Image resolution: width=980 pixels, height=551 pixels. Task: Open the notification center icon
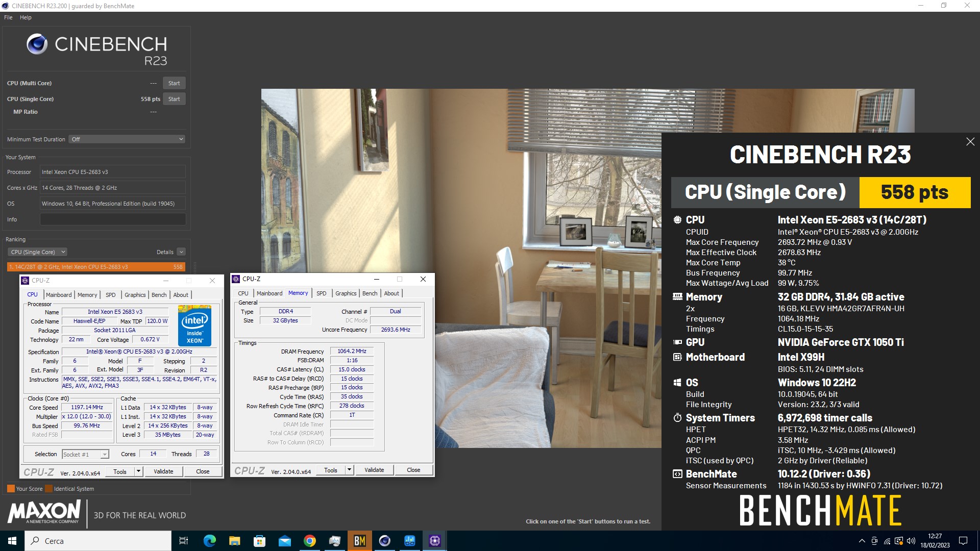click(x=963, y=541)
